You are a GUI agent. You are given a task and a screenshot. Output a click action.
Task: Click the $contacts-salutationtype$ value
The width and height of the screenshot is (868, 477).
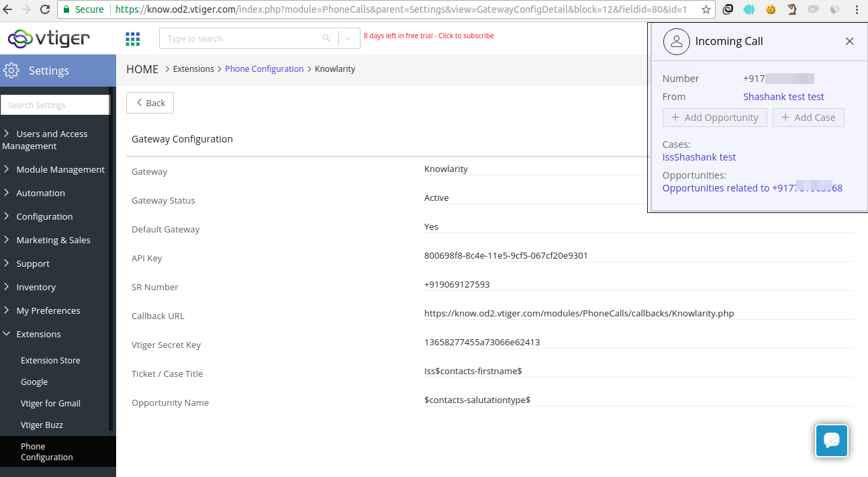point(477,400)
